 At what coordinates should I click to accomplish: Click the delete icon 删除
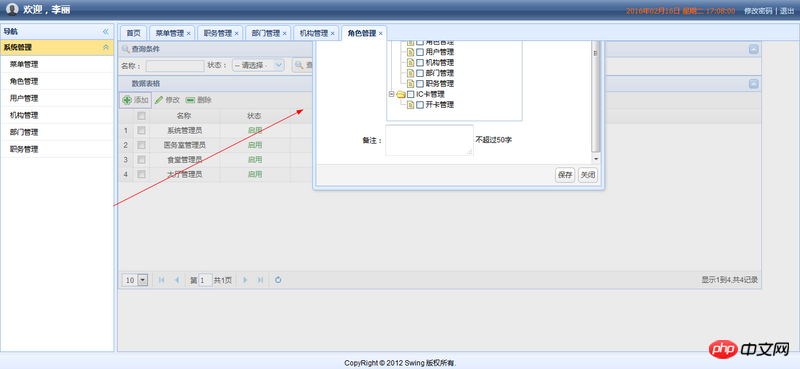coord(190,100)
